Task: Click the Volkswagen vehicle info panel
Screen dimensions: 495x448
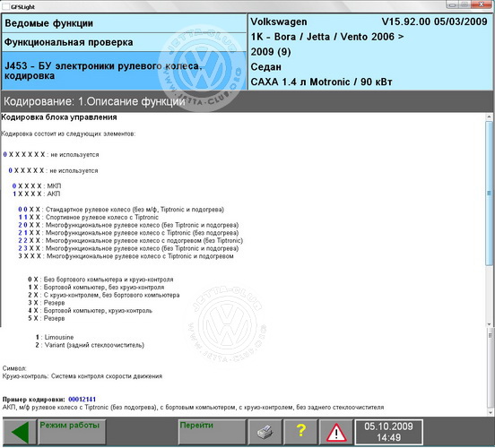Action: point(370,52)
